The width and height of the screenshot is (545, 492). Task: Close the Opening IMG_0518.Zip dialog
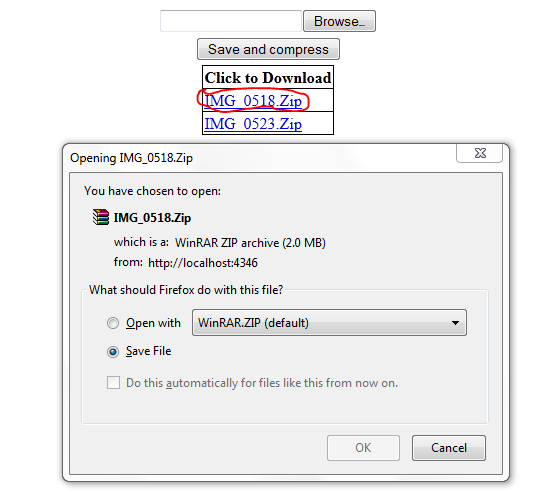tap(480, 153)
